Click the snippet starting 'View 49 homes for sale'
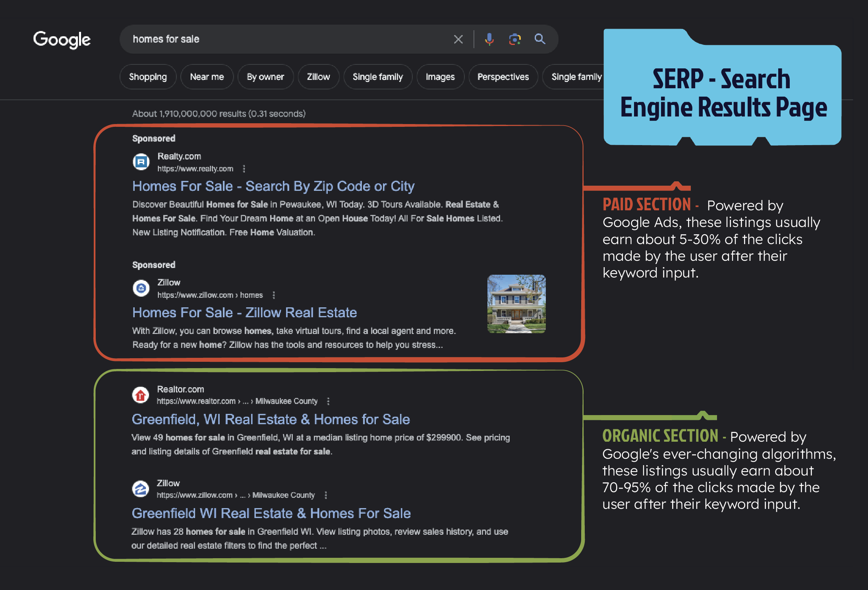 click(321, 444)
